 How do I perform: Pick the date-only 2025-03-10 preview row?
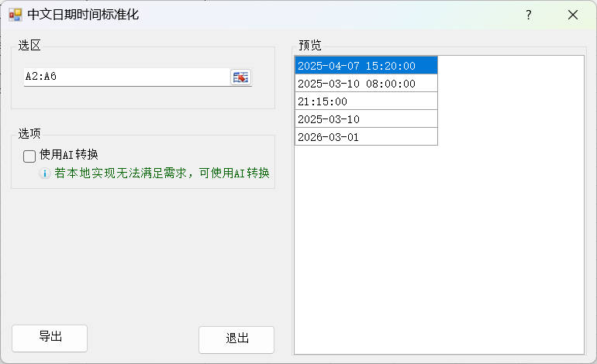pos(366,119)
